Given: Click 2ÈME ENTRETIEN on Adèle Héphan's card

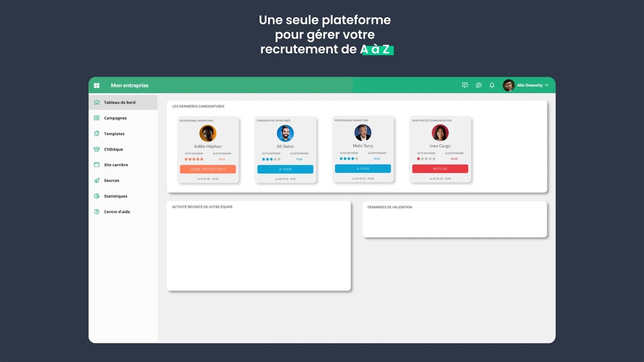Looking at the screenshot, I should coord(208,169).
